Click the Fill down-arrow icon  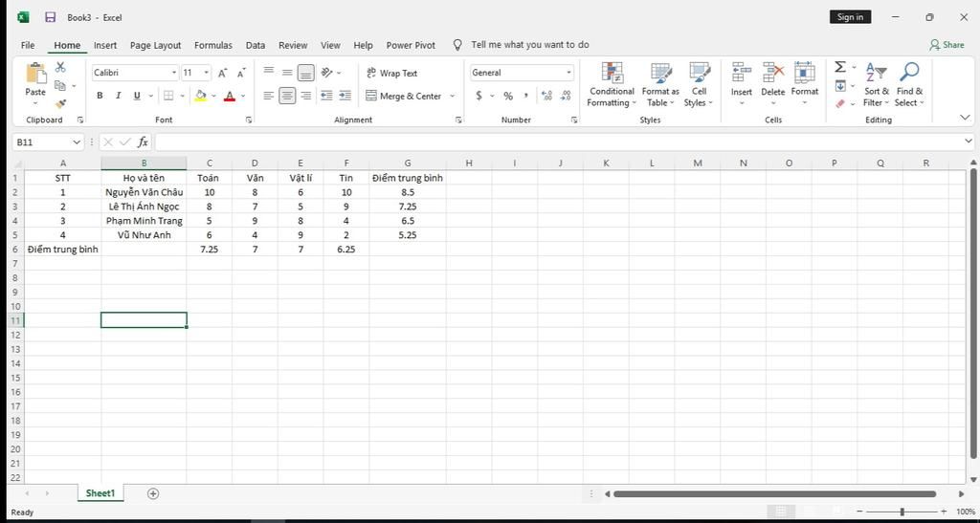click(x=840, y=85)
